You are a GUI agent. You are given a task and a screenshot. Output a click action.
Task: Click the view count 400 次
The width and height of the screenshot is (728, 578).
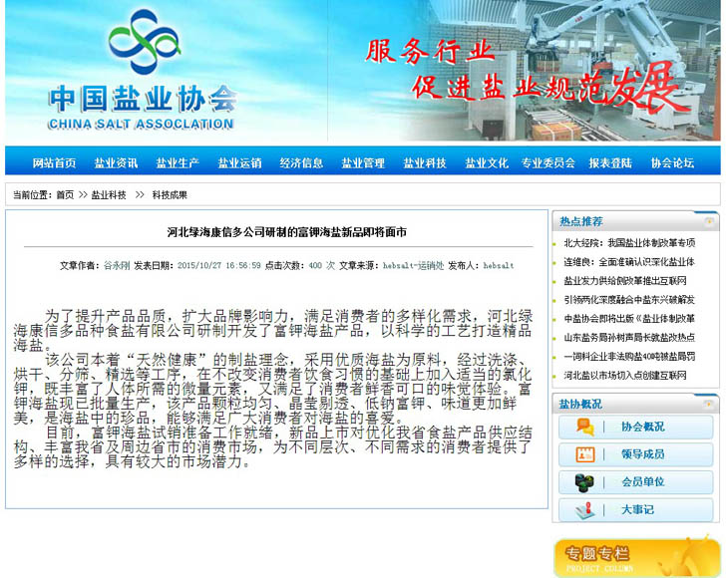pyautogui.click(x=321, y=265)
